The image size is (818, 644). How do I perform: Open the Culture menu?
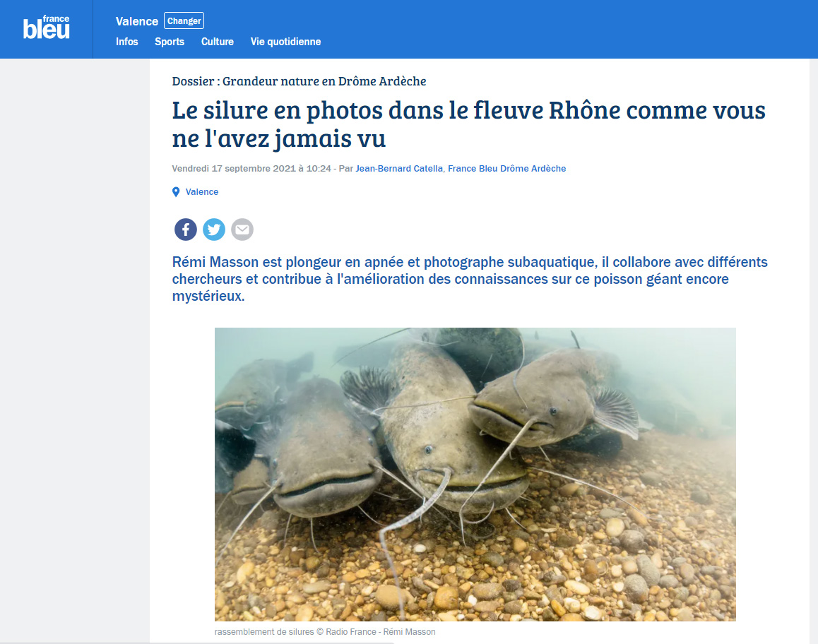[x=218, y=42]
